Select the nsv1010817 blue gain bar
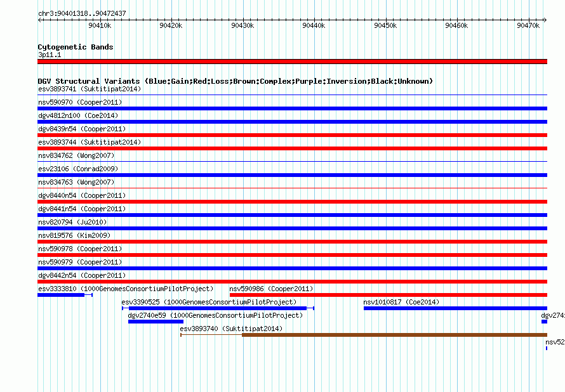Screen dimensions: 565x392 [x=455, y=308]
